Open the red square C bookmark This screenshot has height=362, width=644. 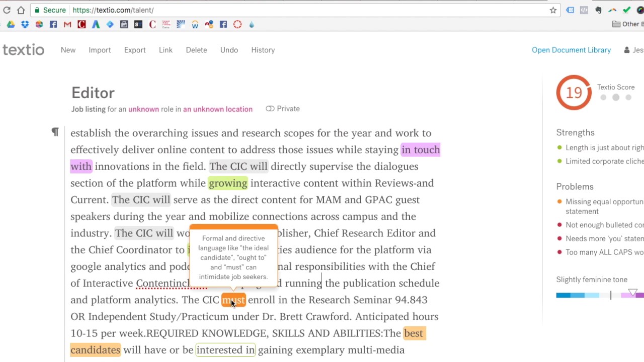click(82, 24)
